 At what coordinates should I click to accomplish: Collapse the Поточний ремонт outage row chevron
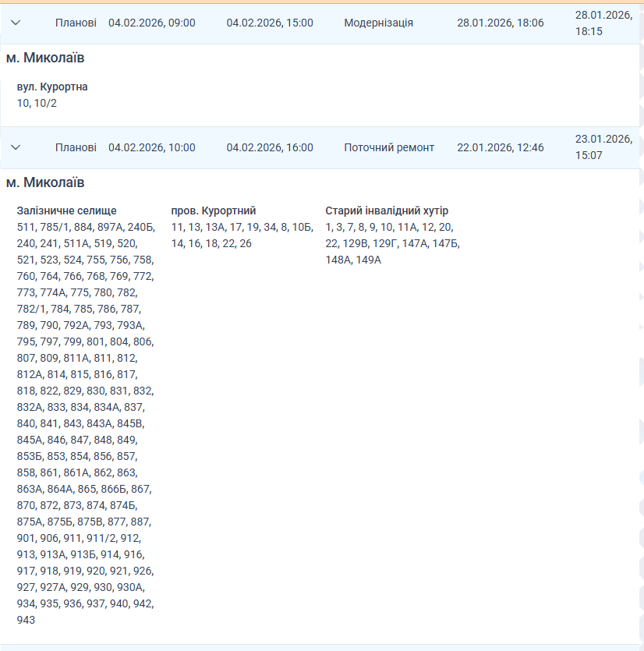(16, 147)
